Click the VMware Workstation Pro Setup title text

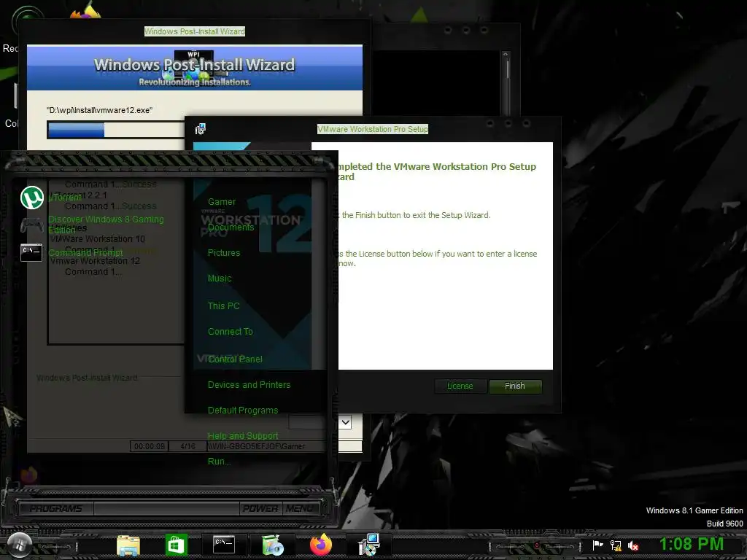coord(373,129)
